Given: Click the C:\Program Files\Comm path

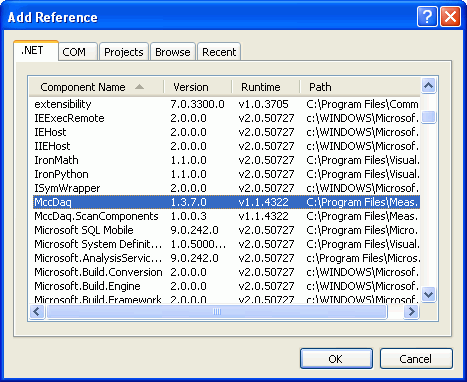Looking at the screenshot, I should tap(362, 104).
